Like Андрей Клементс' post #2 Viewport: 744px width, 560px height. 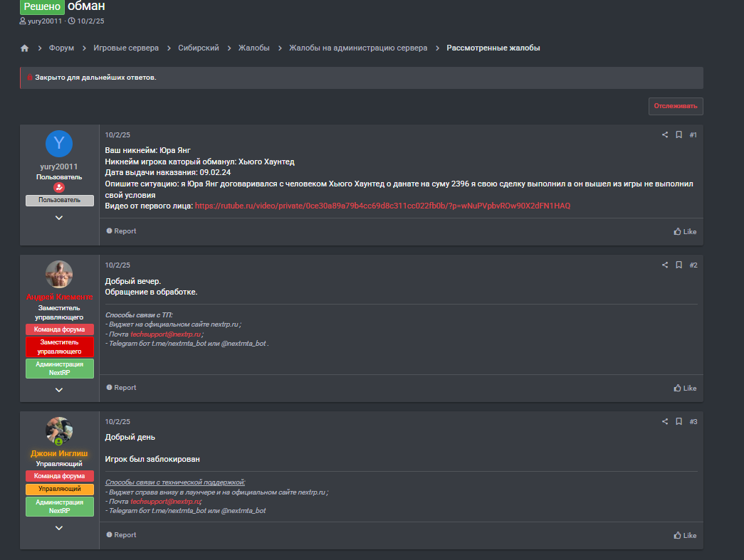(x=685, y=388)
